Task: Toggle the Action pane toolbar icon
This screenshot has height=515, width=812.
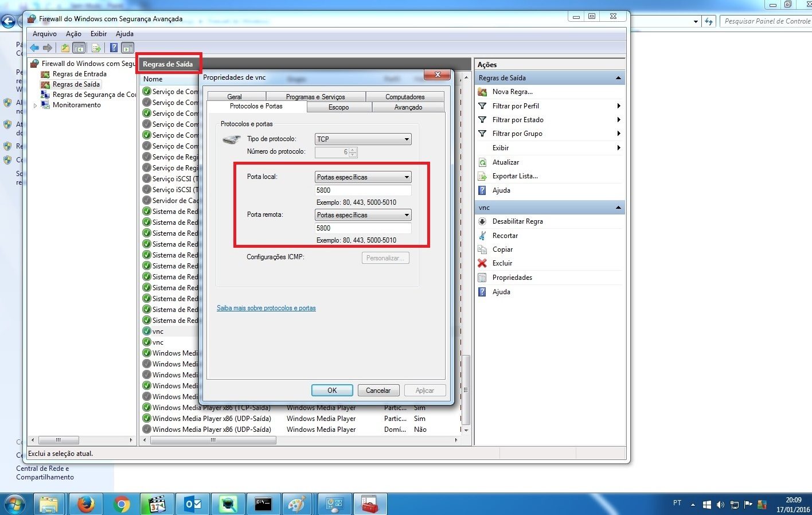Action: click(x=127, y=48)
